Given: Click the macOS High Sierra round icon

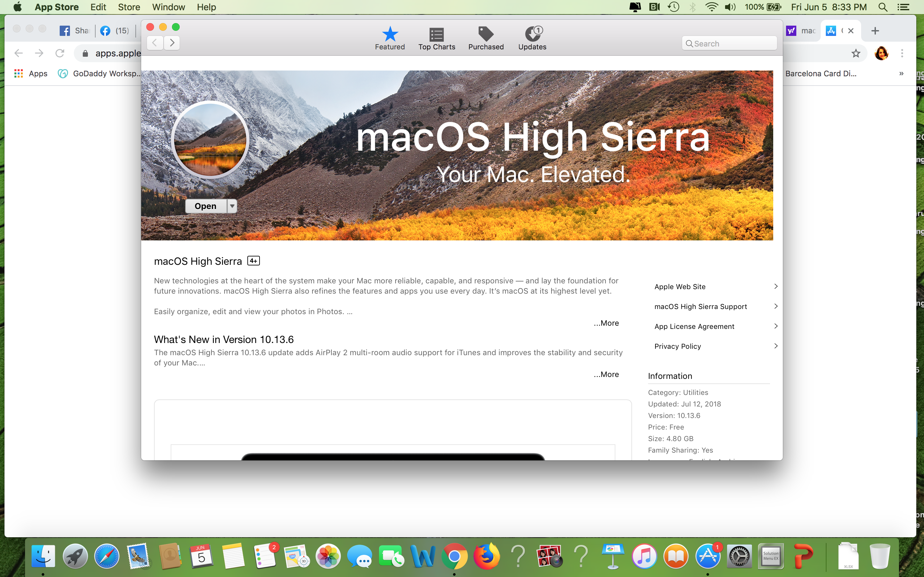Looking at the screenshot, I should [x=210, y=140].
